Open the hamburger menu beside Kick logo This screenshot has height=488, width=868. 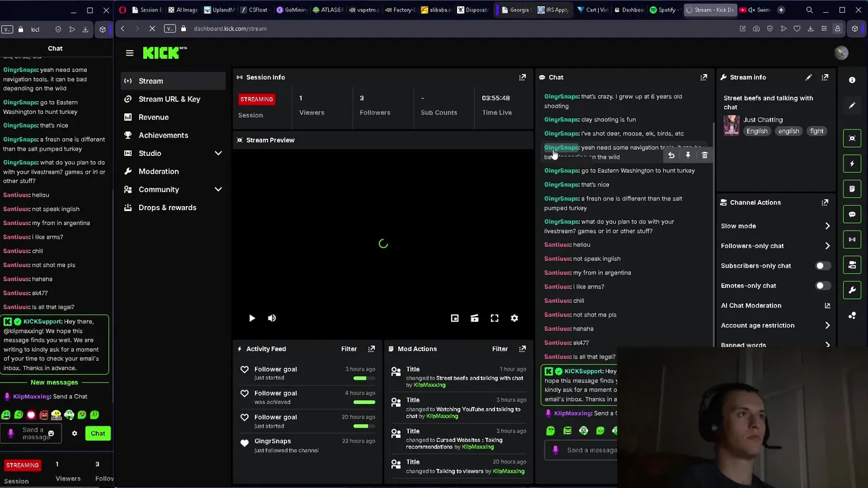click(130, 53)
